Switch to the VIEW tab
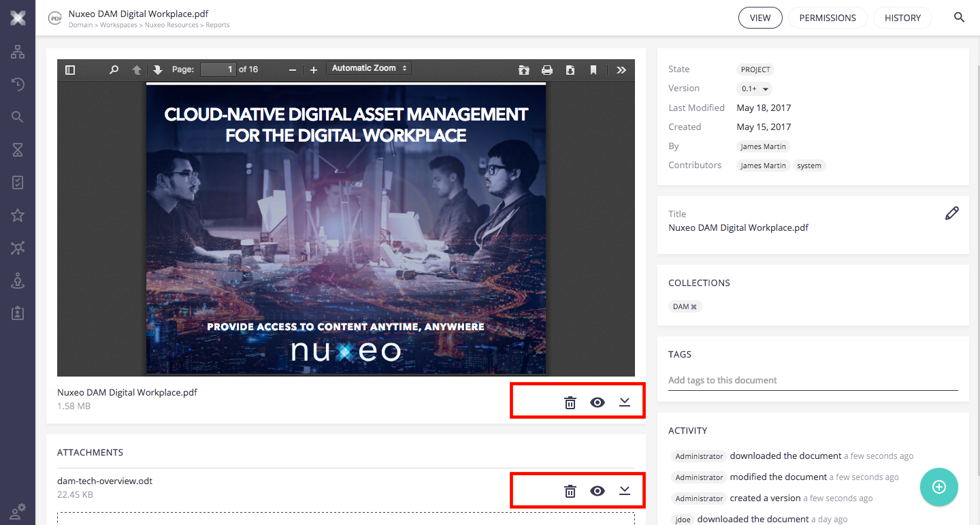 click(760, 18)
